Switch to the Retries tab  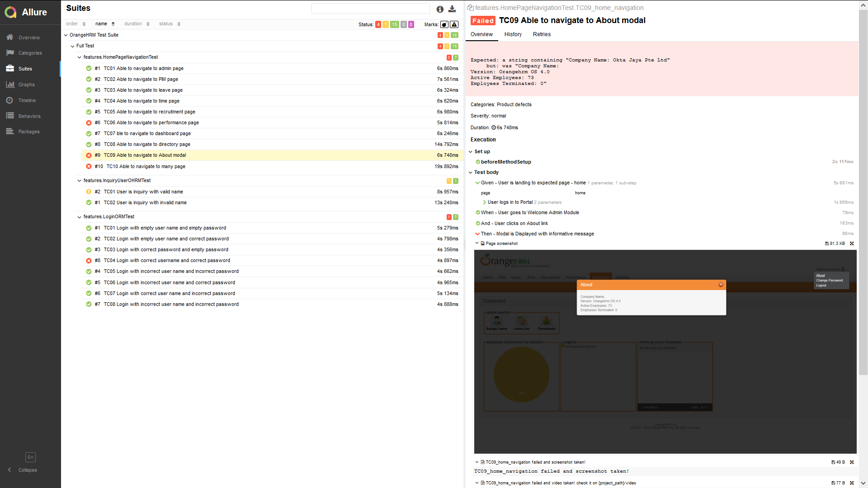point(542,34)
